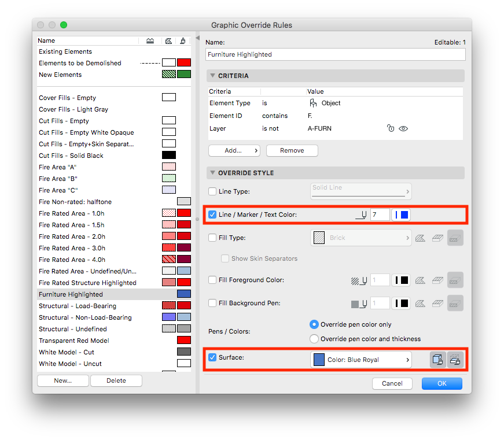This screenshot has width=504, height=440.
Task: Click the lock icon in Layer criteria row
Action: point(390,128)
